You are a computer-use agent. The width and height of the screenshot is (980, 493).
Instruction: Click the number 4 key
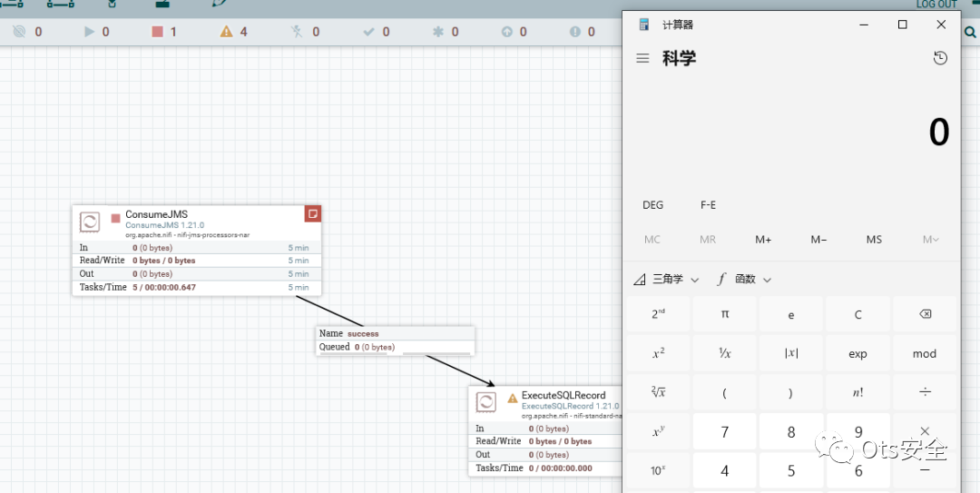click(x=724, y=470)
